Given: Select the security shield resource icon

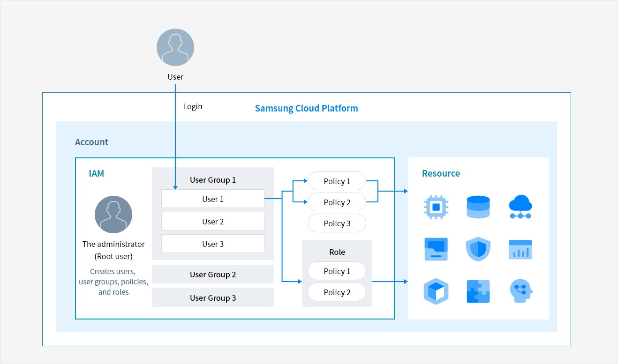Looking at the screenshot, I should pos(478,249).
